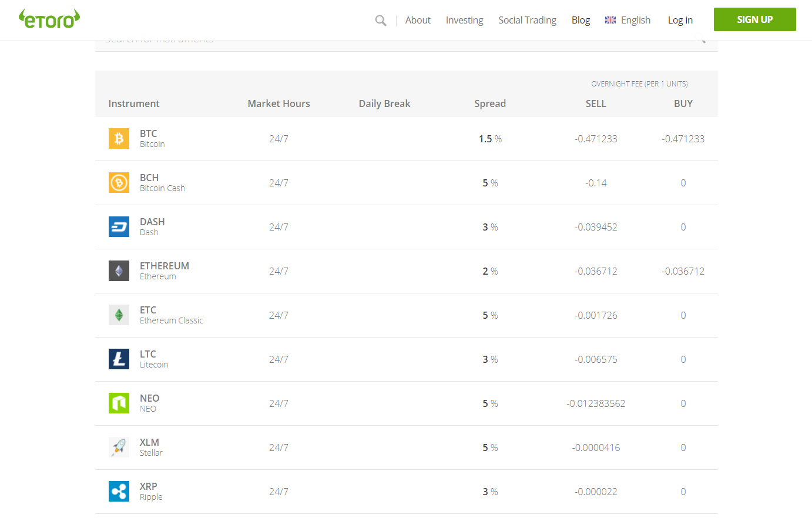Click the LTC instrument name
Image resolution: width=812 pixels, height=531 pixels.
(x=148, y=354)
